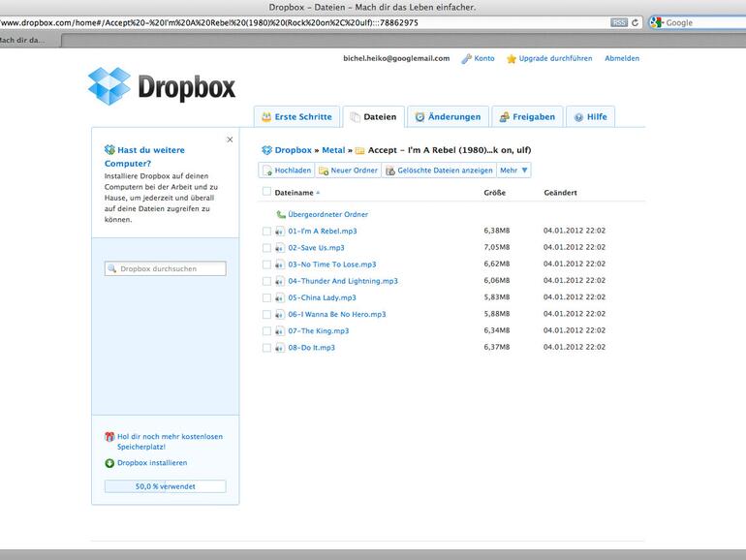Screen dimensions: 746x560
Task: Click the account email bichel.heiko@googlemail.com
Action: [396, 58]
